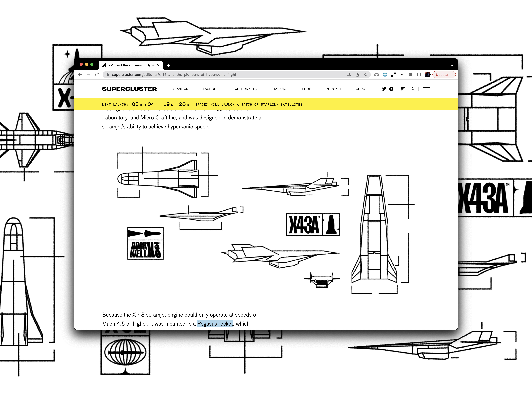This screenshot has width=532, height=398.
Task: Click the tall X-43A top-view drawing
Action: point(374,229)
